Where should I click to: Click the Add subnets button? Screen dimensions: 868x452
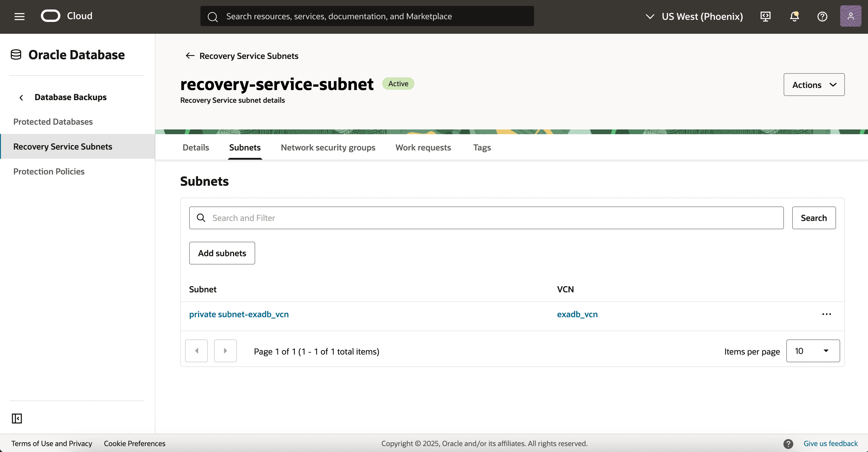[222, 253]
